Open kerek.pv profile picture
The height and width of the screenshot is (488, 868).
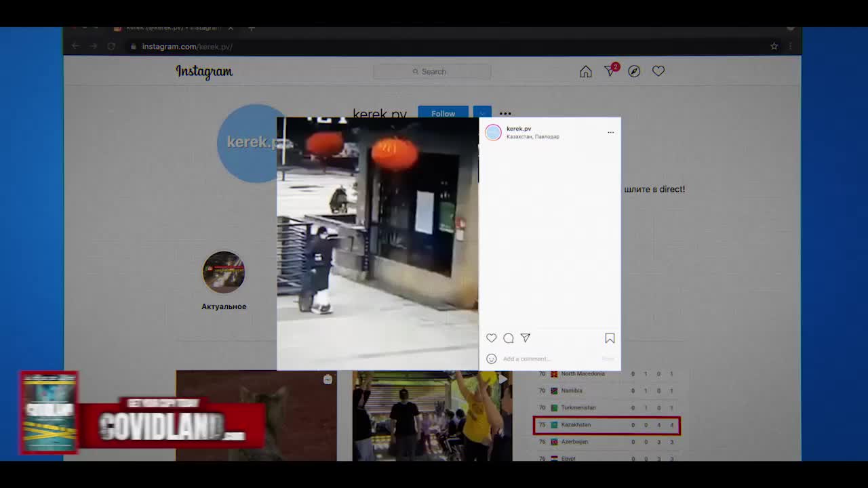(248, 143)
